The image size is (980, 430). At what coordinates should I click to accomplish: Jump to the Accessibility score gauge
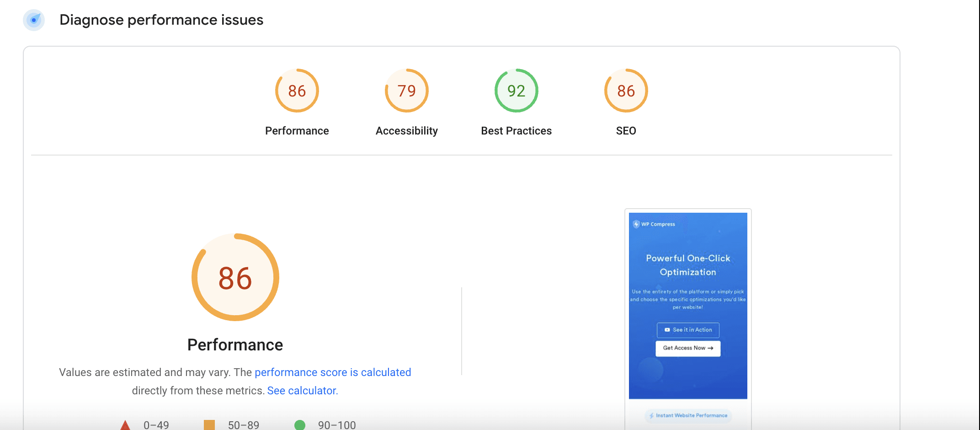click(407, 91)
